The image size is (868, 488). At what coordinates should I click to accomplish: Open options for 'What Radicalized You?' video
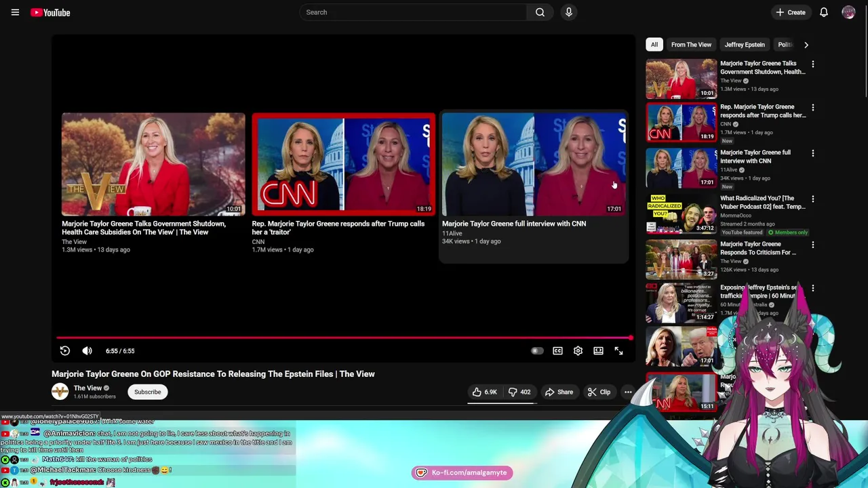tap(813, 199)
